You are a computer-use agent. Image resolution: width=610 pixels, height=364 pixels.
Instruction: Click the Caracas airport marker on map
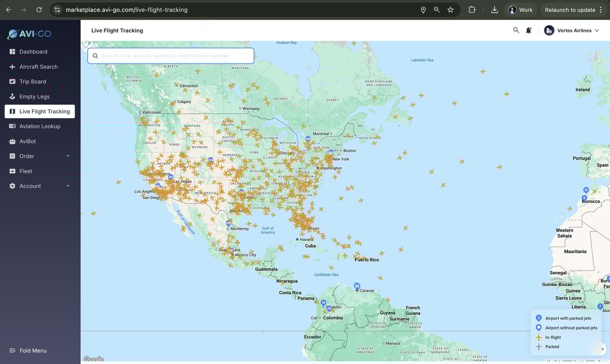[x=357, y=286]
